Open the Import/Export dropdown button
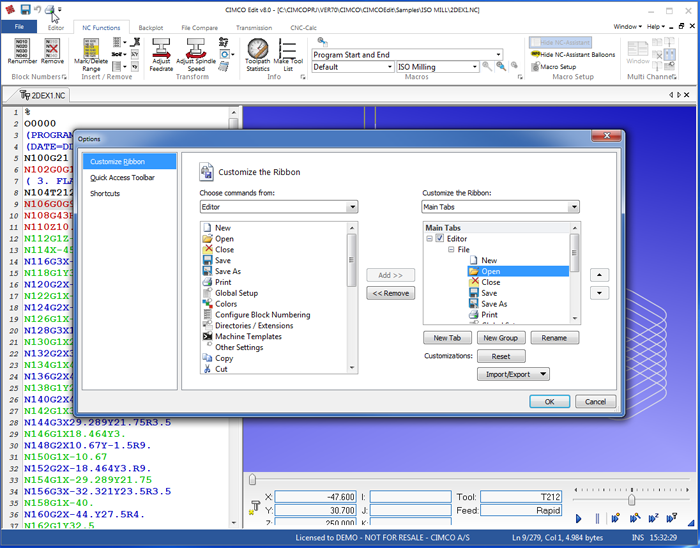700x548 pixels. 513,374
